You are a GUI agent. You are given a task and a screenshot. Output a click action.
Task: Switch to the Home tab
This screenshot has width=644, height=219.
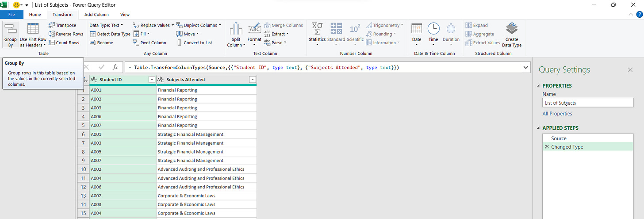point(35,15)
